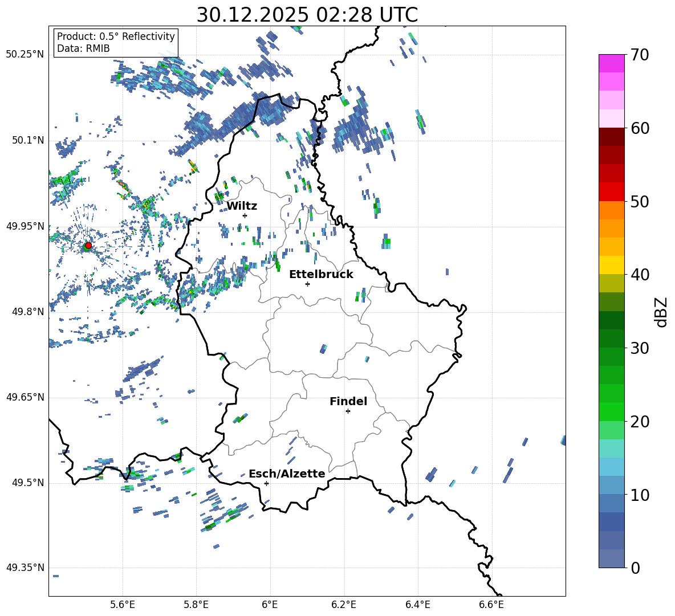Pick the bright red colorbar swatch at 50
Viewport: 675px width, 616px height.
tap(611, 192)
